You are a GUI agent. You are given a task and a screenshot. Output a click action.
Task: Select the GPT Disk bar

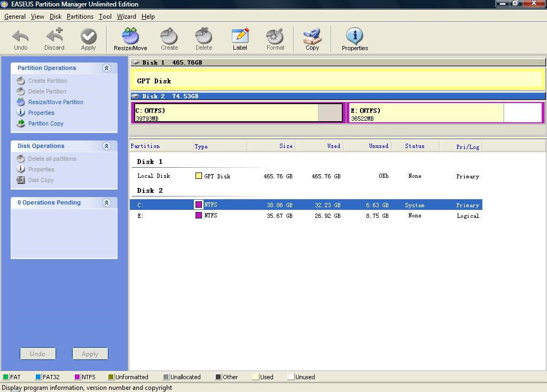[x=338, y=79]
